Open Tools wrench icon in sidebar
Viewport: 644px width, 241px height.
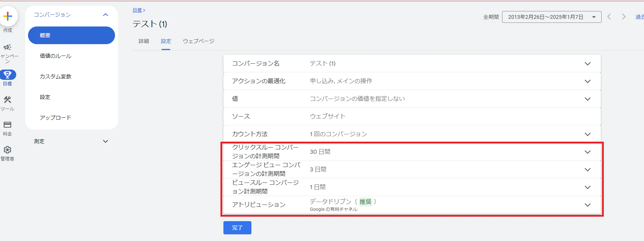point(7,100)
